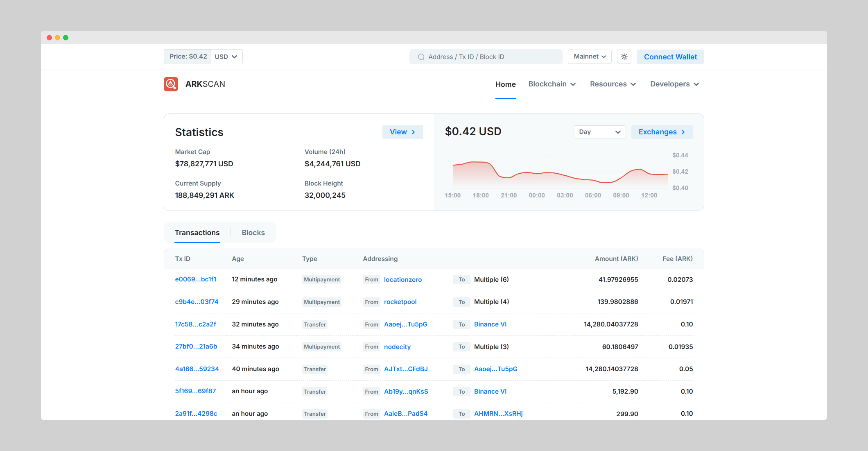The width and height of the screenshot is (868, 451).
Task: Open the Resources menu
Action: (613, 84)
